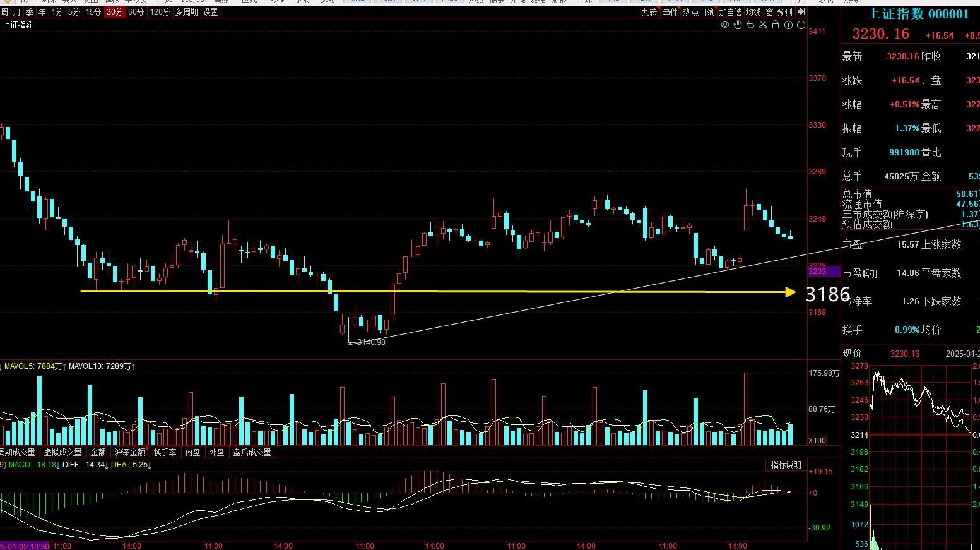Viewport: 980px width, 550px height.
Task: Zoom out with the minus circle icon
Action: (x=801, y=25)
